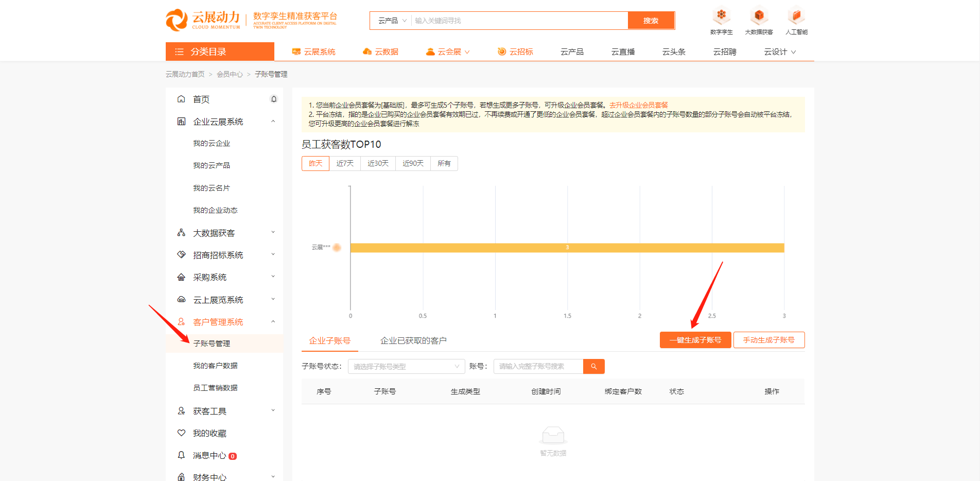Open the 云产品 search category dropdown
This screenshot has height=481, width=980.
pyautogui.click(x=391, y=20)
